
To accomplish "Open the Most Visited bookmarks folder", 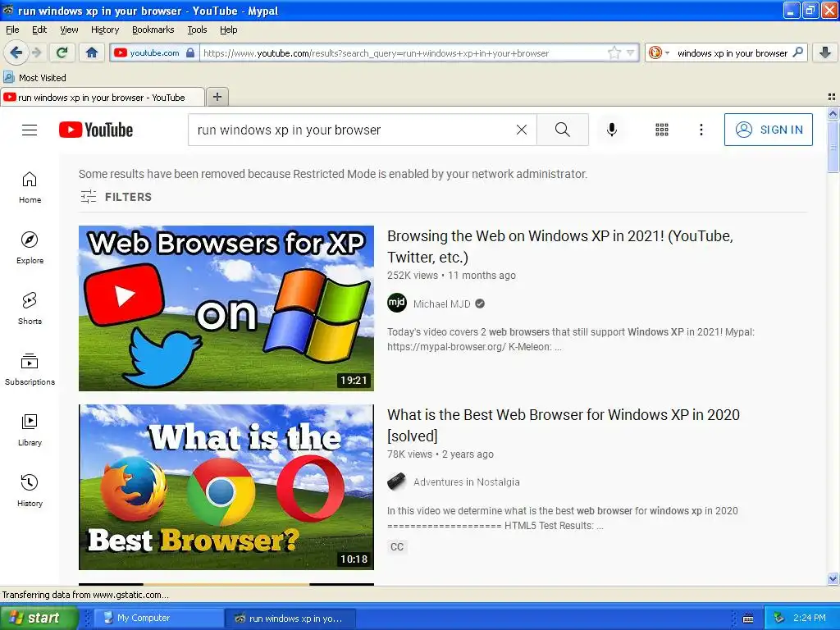I will pyautogui.click(x=34, y=78).
